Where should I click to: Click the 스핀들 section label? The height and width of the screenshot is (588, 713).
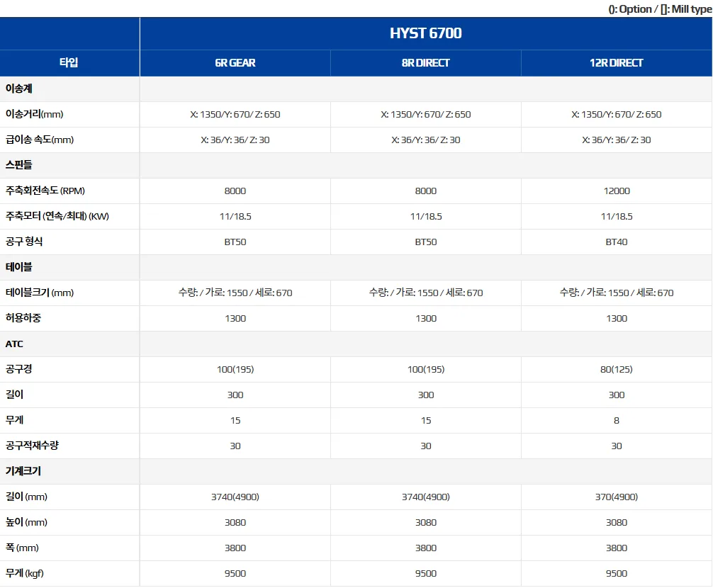[18, 165]
